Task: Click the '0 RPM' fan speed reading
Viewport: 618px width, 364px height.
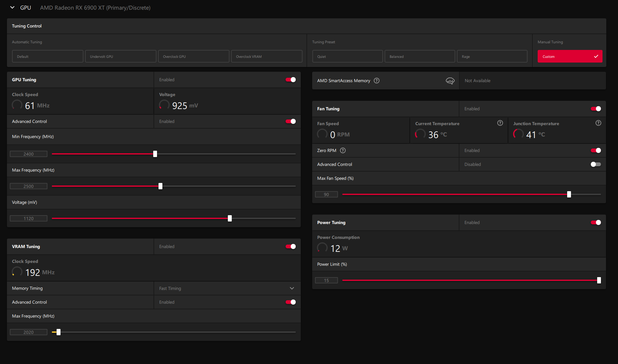Action: pyautogui.click(x=340, y=135)
